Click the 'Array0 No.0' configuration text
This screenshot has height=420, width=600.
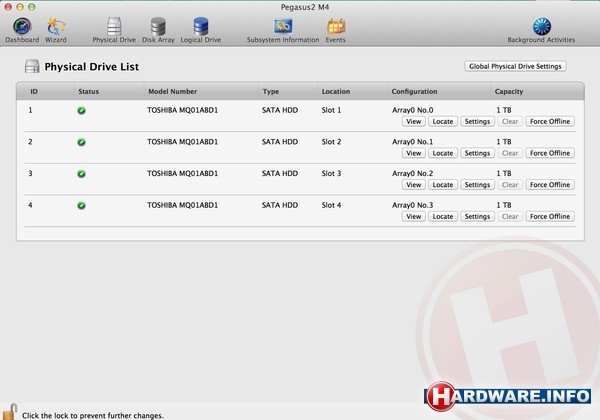pyautogui.click(x=412, y=110)
